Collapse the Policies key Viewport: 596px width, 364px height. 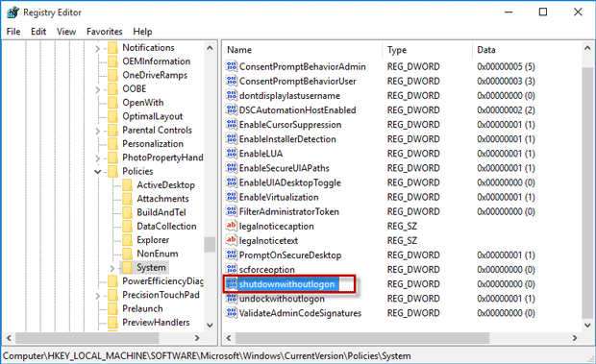[x=98, y=172]
